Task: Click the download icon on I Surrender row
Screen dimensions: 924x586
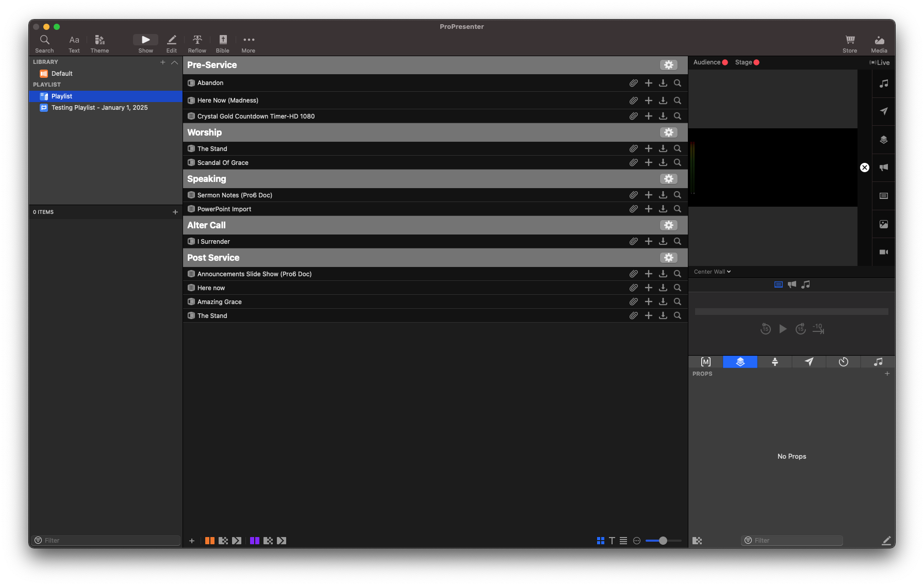Action: (663, 241)
